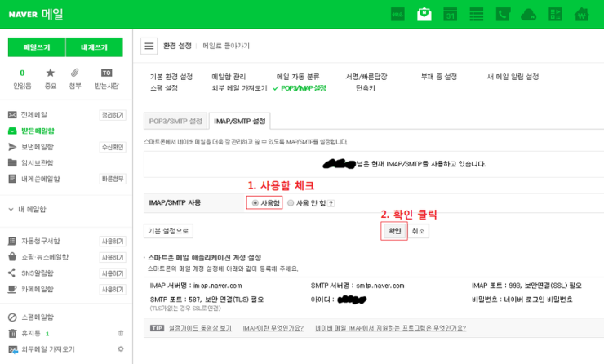Click 메일로 돌아가기 link
Screen dimensions: 604x364
(x=226, y=46)
